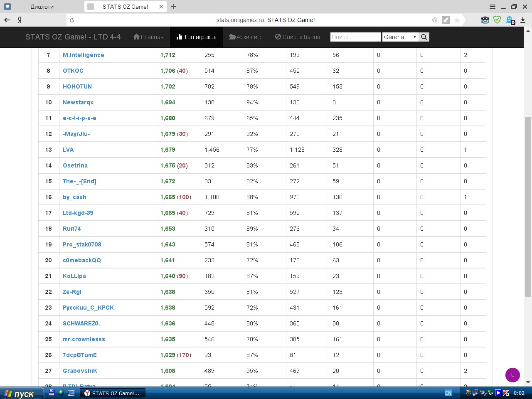The height and width of the screenshot is (399, 532).
Task: Click e-c-l-i-p-s-e's losses value 235
Action: pos(337,118)
